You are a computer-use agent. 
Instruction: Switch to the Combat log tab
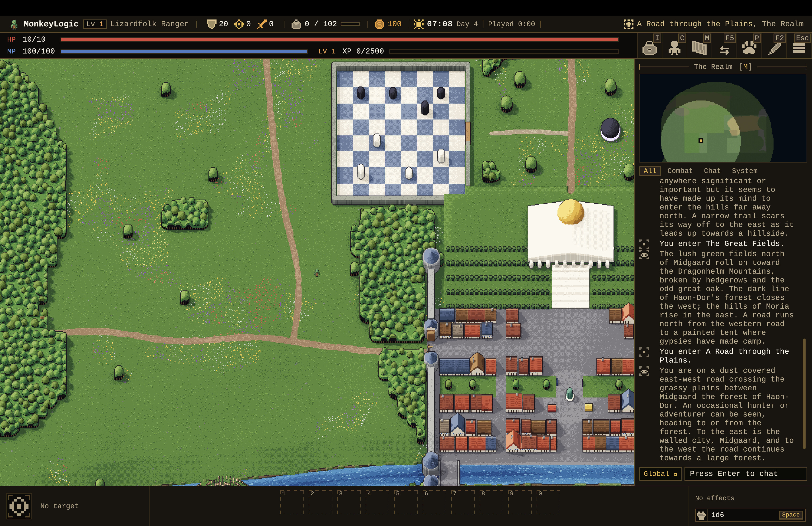tap(680, 171)
